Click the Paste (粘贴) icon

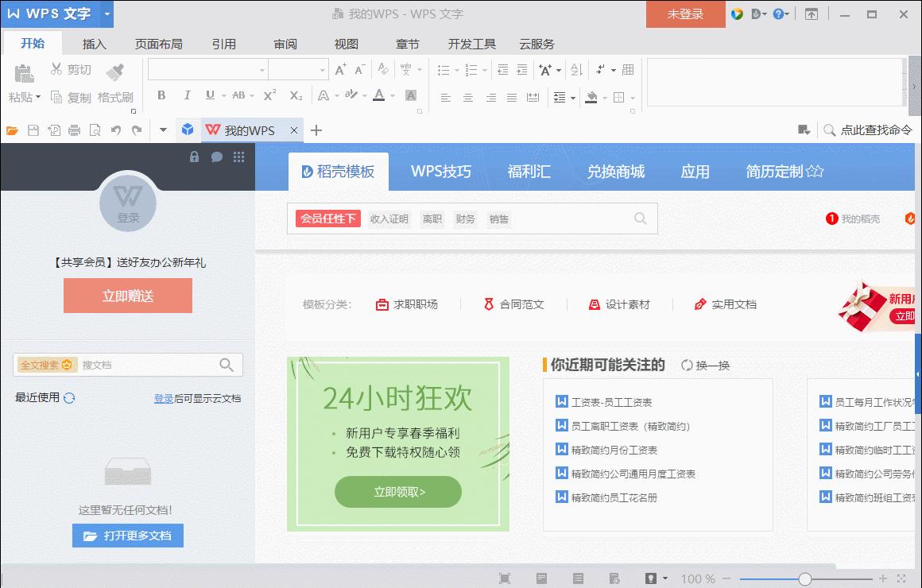pos(24,72)
